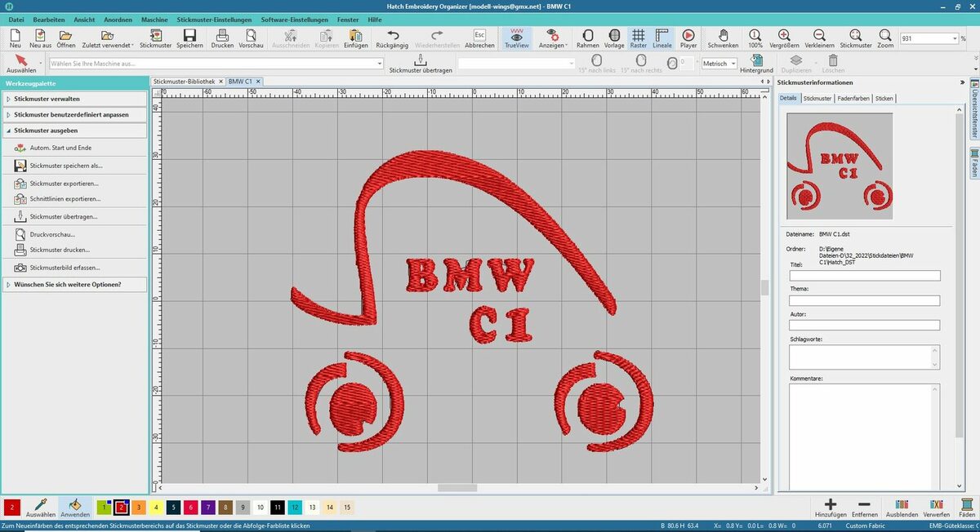Switch to Fadenfarben tab
This screenshot has height=532, width=980.
pyautogui.click(x=853, y=99)
